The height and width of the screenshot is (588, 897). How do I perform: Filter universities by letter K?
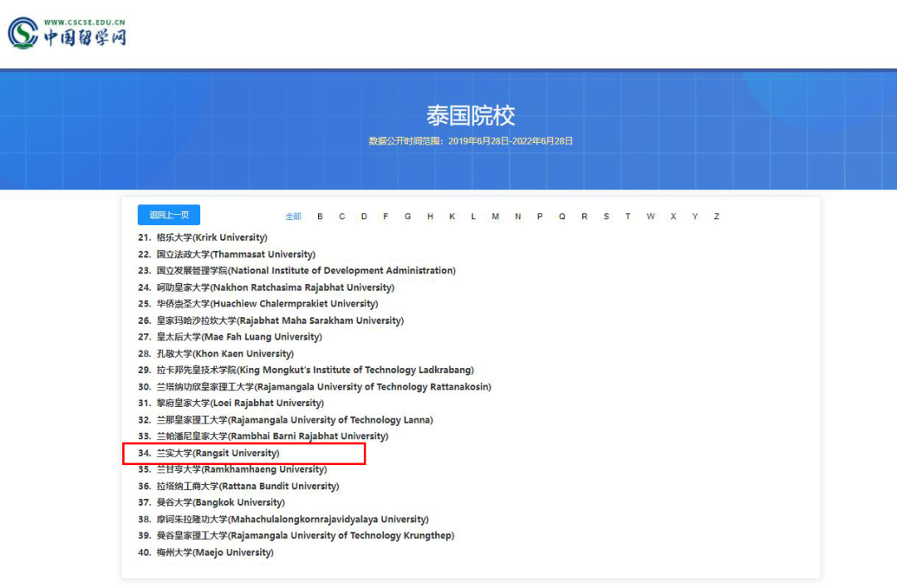tap(452, 216)
